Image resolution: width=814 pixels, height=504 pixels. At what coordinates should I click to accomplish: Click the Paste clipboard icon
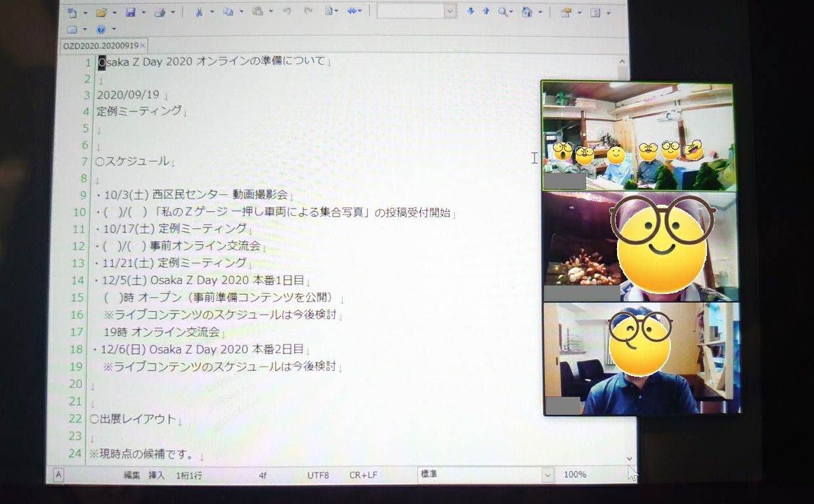tap(258, 12)
